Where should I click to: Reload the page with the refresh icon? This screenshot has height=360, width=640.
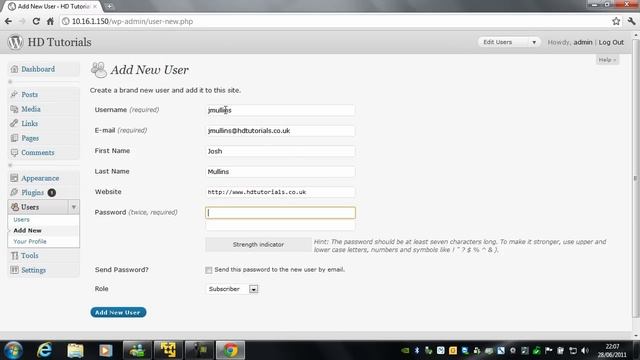tap(36, 21)
